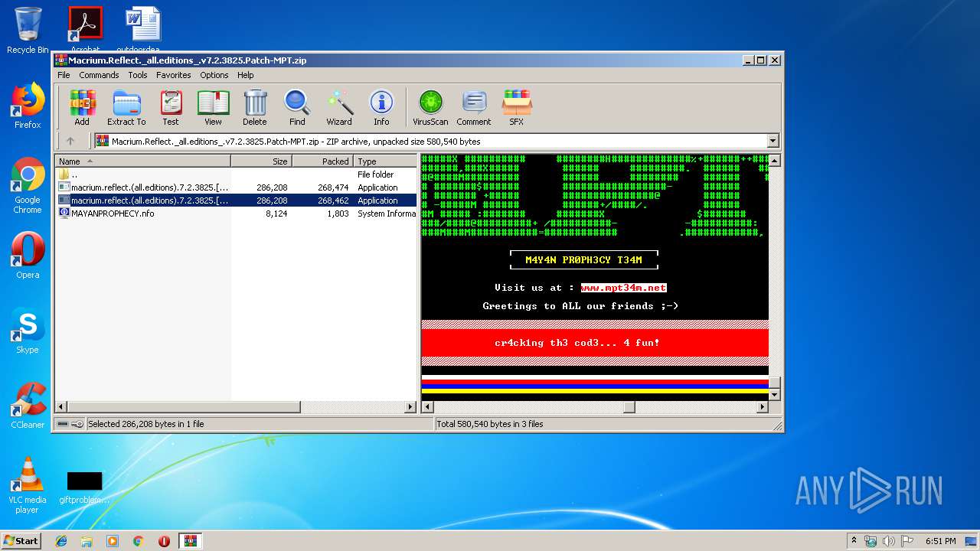The height and width of the screenshot is (551, 980).
Task: Select the parent folder '..' row
Action: (x=236, y=174)
